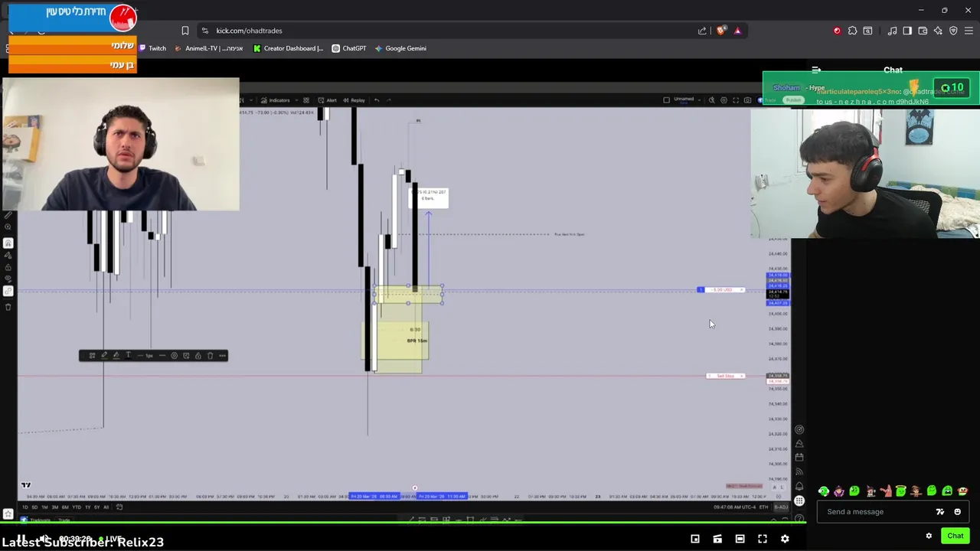
Task: Toggle lock all drawings in left toolbar
Action: tap(8, 267)
